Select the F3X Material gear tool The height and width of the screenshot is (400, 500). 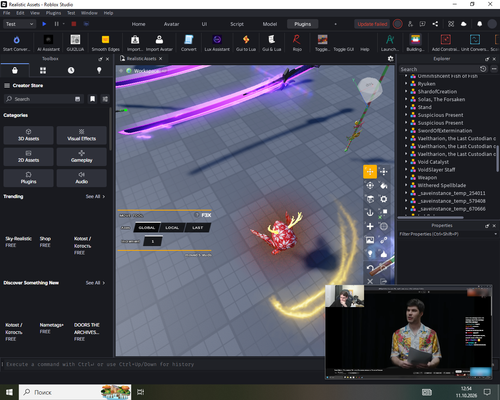coord(384,199)
